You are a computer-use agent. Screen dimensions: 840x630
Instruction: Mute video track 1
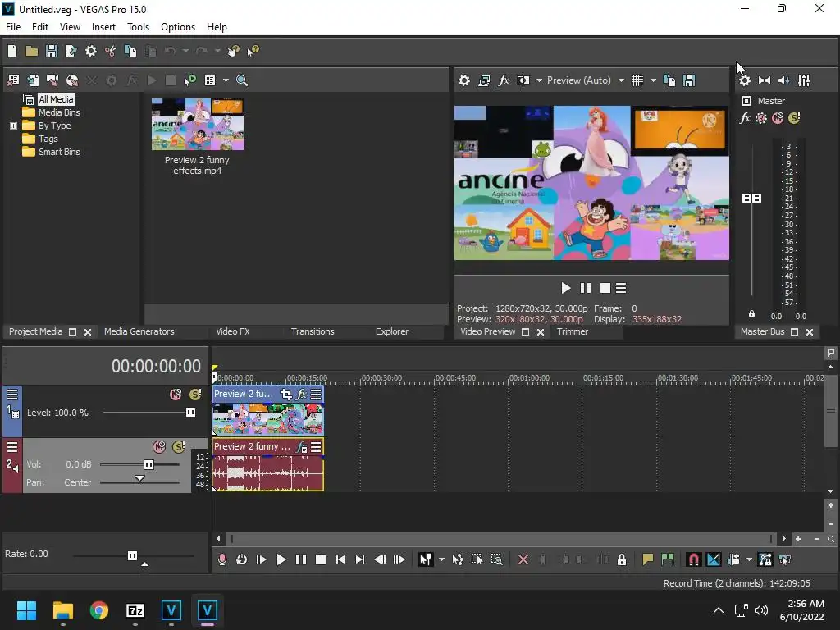click(176, 395)
